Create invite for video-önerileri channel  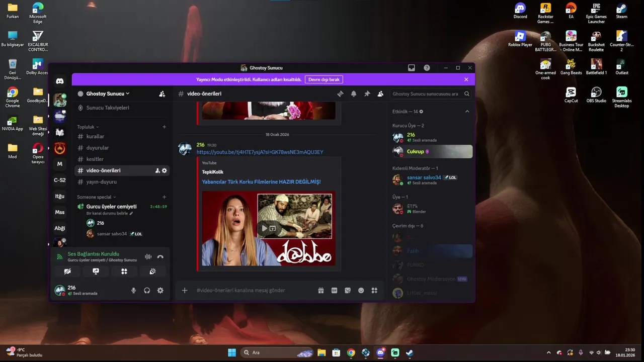(157, 170)
